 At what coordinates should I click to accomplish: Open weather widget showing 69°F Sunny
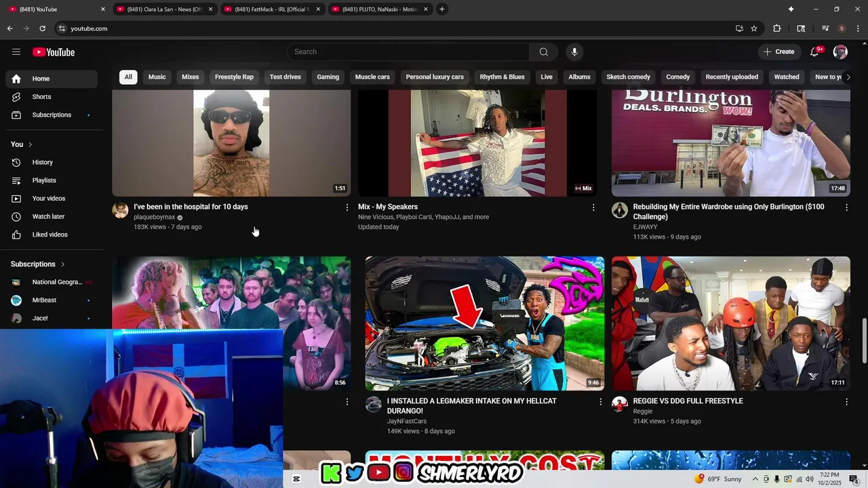point(719,479)
